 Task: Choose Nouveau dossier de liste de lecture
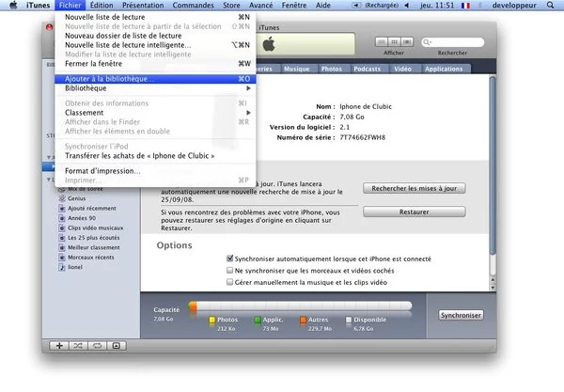tap(155, 36)
